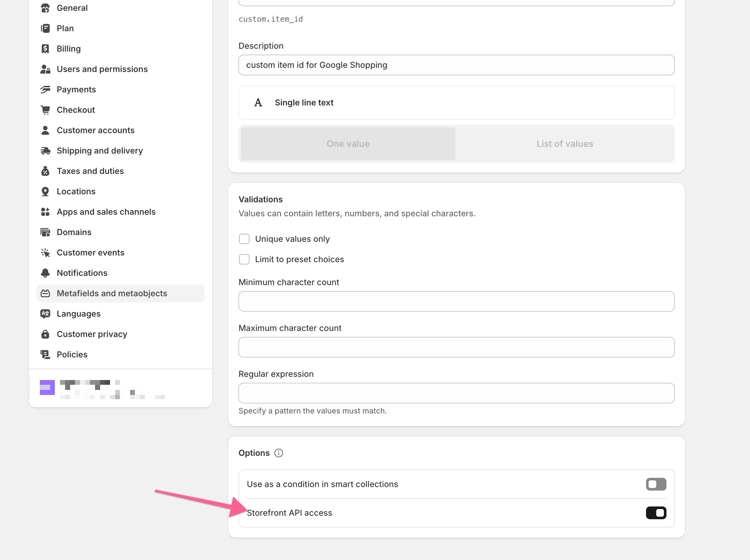Select the List of values option
750x560 pixels.
click(564, 144)
